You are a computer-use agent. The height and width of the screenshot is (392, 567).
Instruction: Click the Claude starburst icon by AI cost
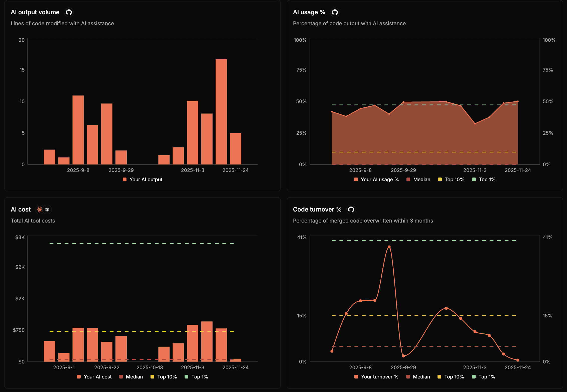click(x=40, y=210)
